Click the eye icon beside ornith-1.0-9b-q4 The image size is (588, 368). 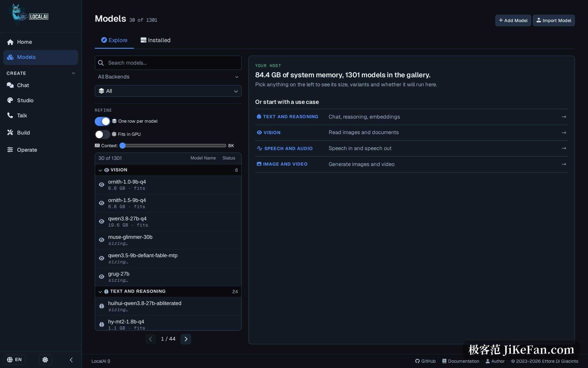102,185
